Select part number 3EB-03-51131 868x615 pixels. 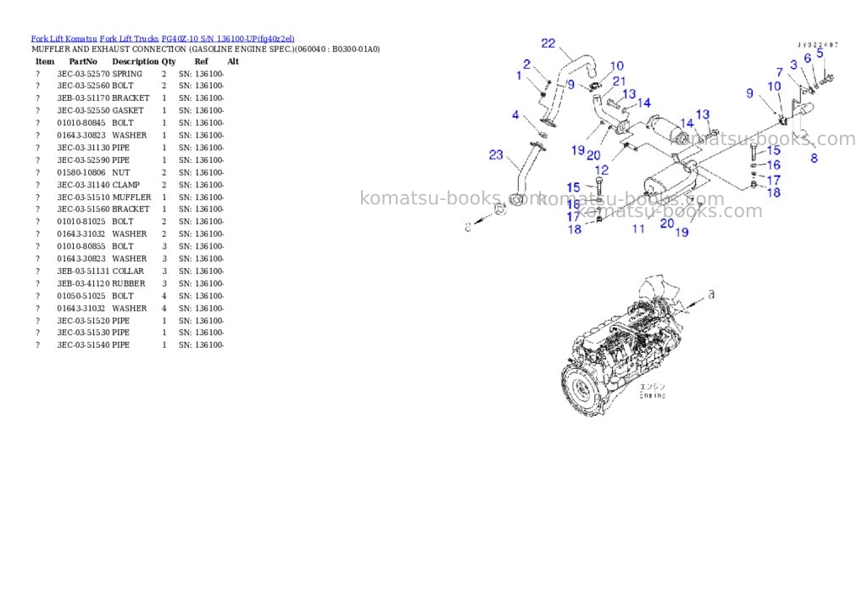point(83,271)
